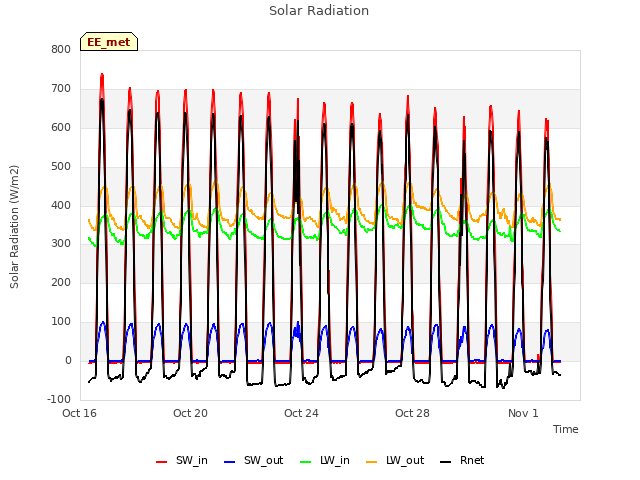Click the 100 y-axis tick label
The height and width of the screenshot is (480, 640).
pos(61,322)
